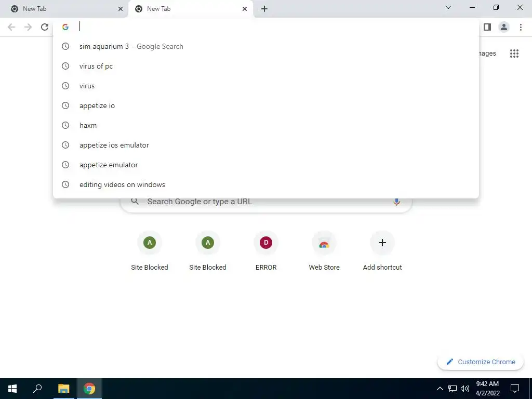The height and width of the screenshot is (399, 532).
Task: Open the first Site Blocked shortcut icon
Action: tap(150, 243)
